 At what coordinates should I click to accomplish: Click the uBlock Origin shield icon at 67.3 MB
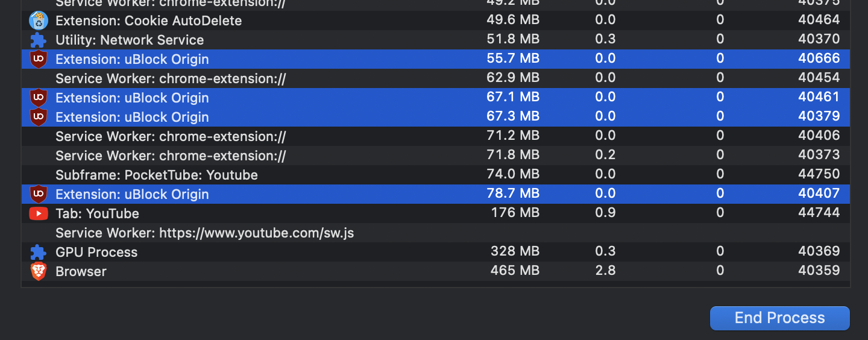[39, 117]
